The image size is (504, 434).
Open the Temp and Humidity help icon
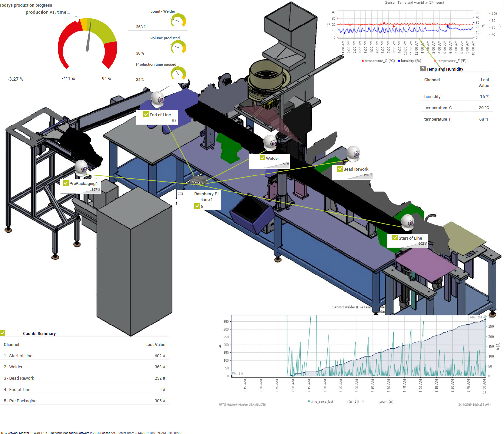pos(423,69)
